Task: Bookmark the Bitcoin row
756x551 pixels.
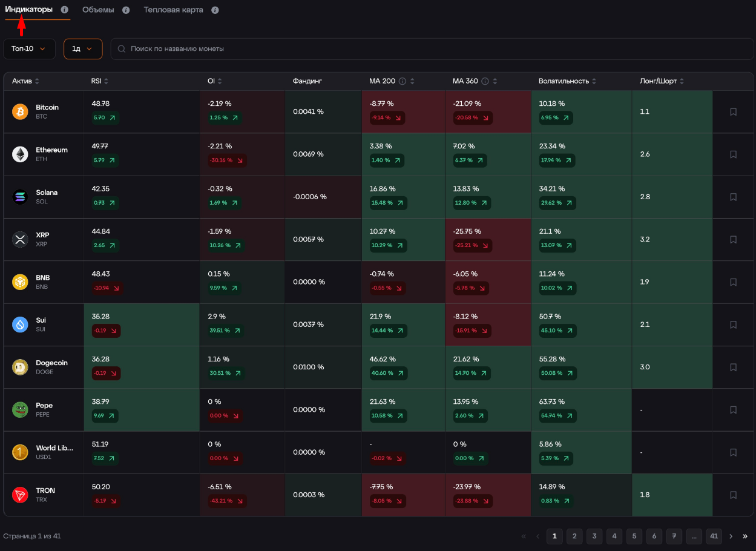Action: point(734,112)
